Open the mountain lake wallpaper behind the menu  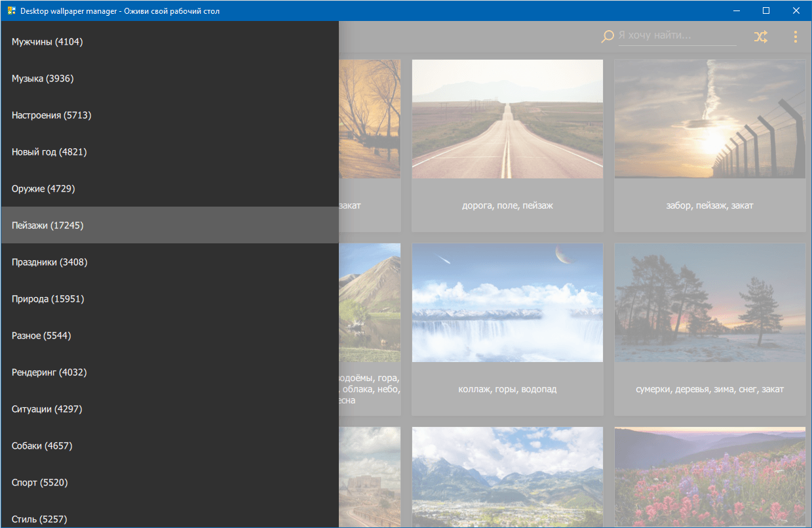coord(370,302)
